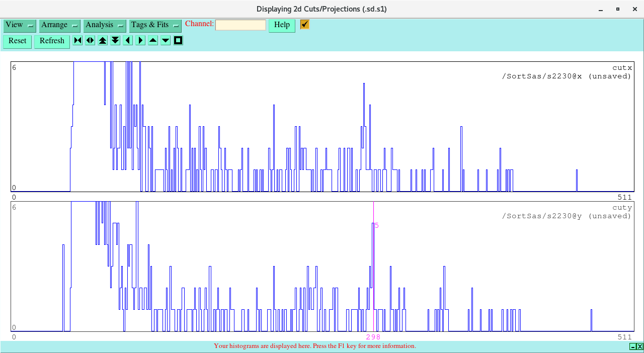Expand the Arrange dropdown menu
Image resolution: width=644 pixels, height=353 pixels.
coord(60,25)
